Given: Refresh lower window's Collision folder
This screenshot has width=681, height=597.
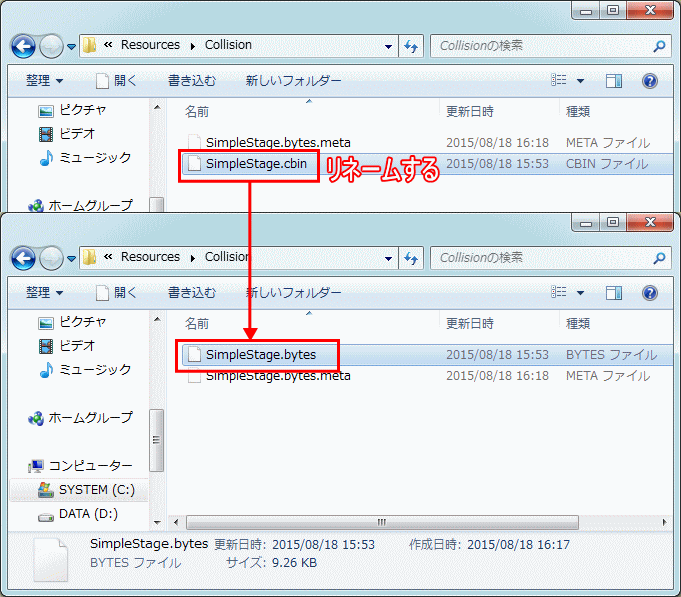Looking at the screenshot, I should [x=411, y=258].
